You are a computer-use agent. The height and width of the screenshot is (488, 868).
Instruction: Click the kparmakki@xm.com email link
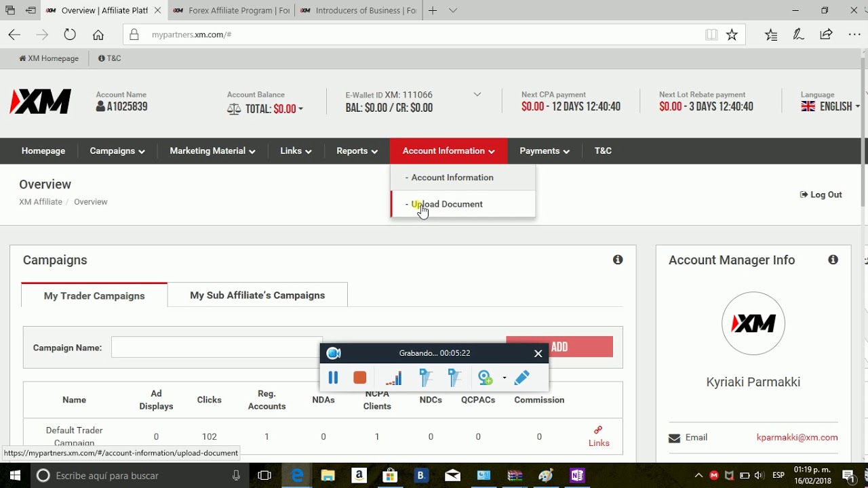coord(797,437)
